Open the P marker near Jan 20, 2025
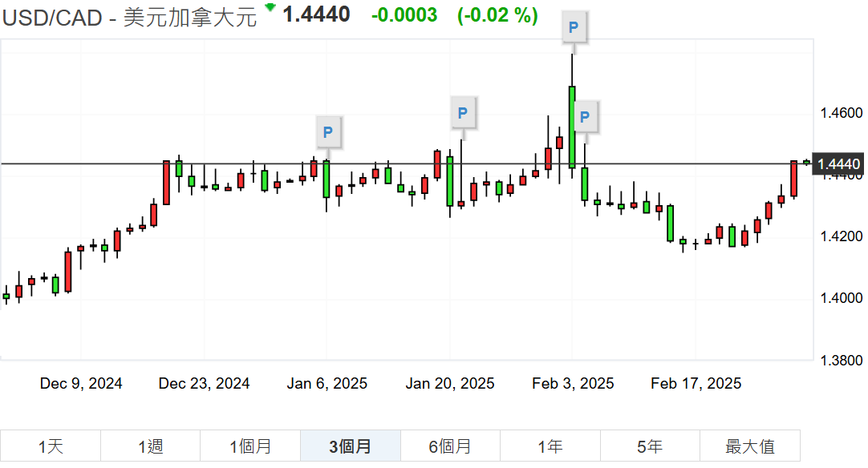Image resolution: width=868 pixels, height=468 pixels. point(463,113)
